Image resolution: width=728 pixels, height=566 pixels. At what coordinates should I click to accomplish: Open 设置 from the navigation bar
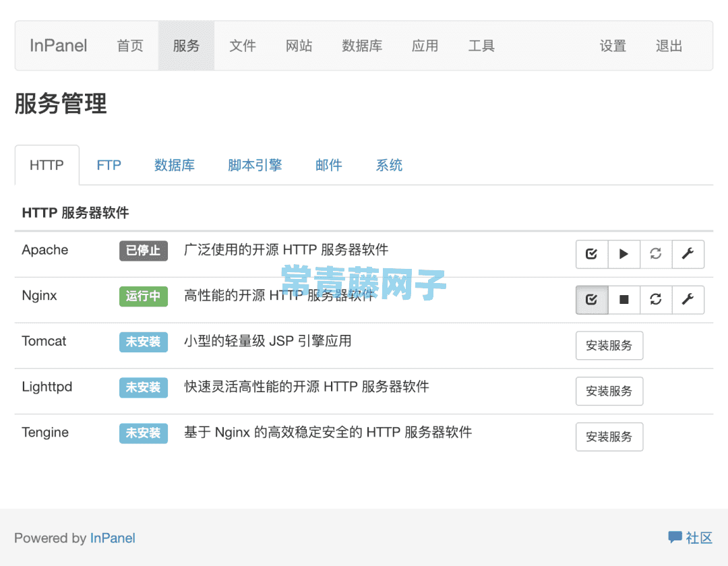click(x=613, y=46)
